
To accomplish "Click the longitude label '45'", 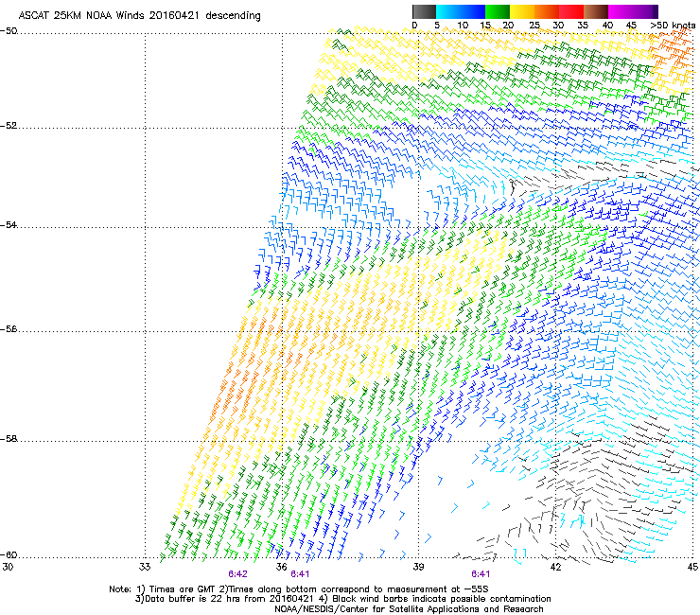I will [692, 567].
